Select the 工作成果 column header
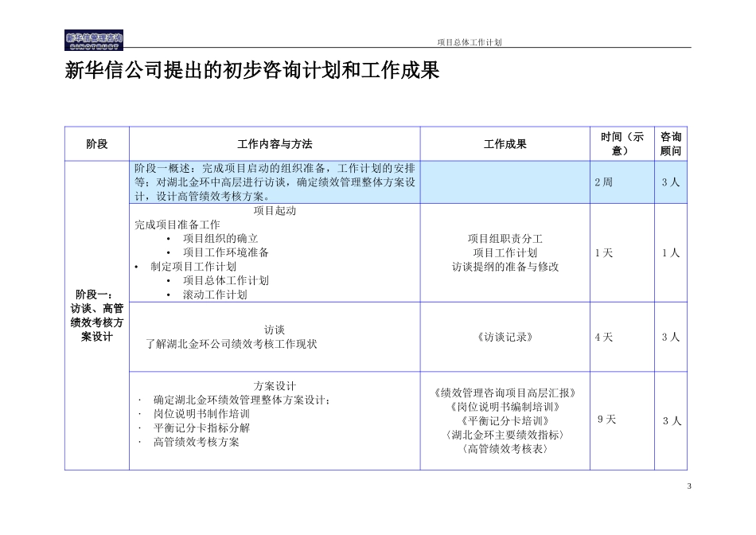756x535 pixels. pyautogui.click(x=505, y=144)
